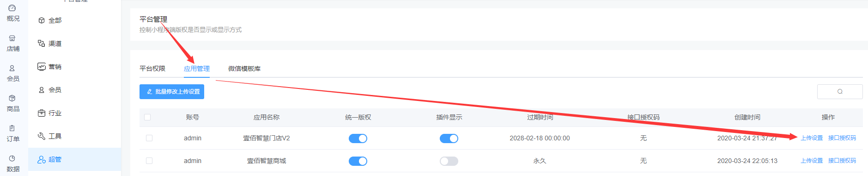Open the 数据 data icon in sidebar
The height and width of the screenshot is (176, 868).
click(x=13, y=163)
